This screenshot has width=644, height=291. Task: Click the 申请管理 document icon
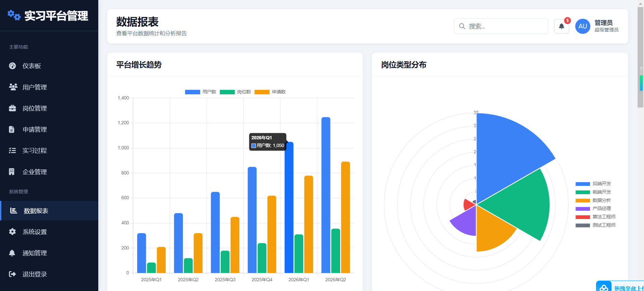pos(12,129)
